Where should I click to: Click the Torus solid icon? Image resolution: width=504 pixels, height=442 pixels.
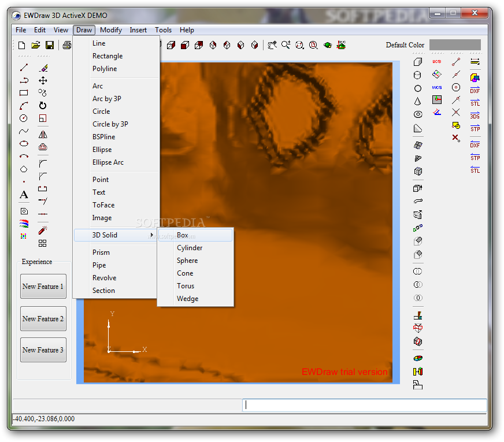tap(418, 114)
